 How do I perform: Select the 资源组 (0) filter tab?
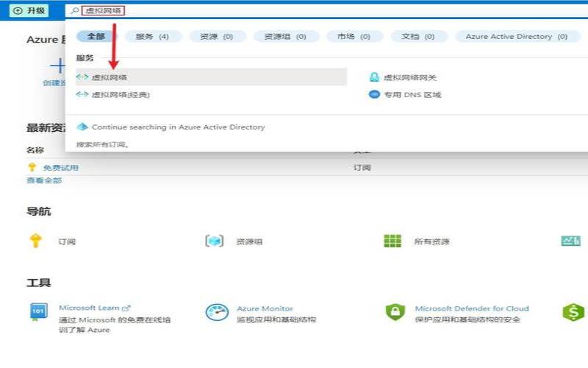(x=285, y=36)
